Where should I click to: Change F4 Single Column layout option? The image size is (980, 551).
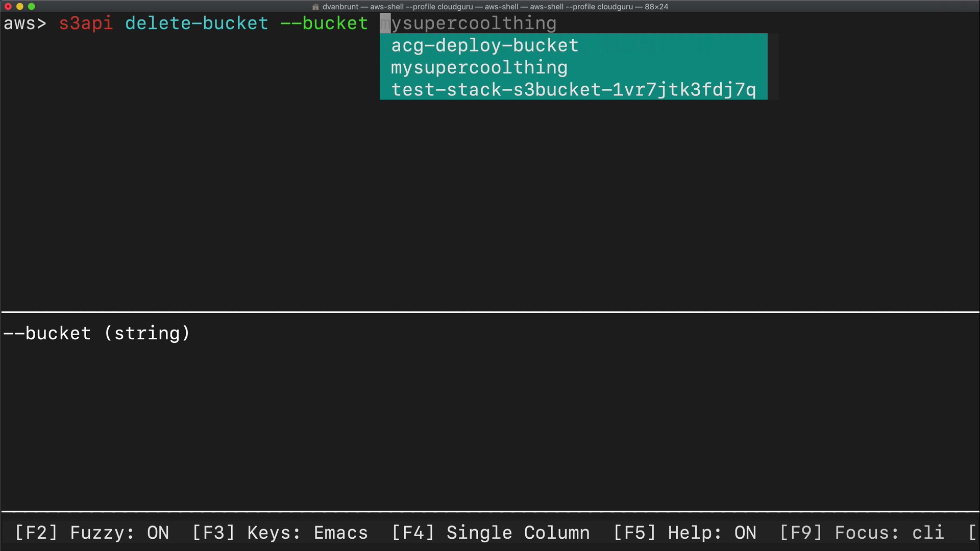coord(491,533)
